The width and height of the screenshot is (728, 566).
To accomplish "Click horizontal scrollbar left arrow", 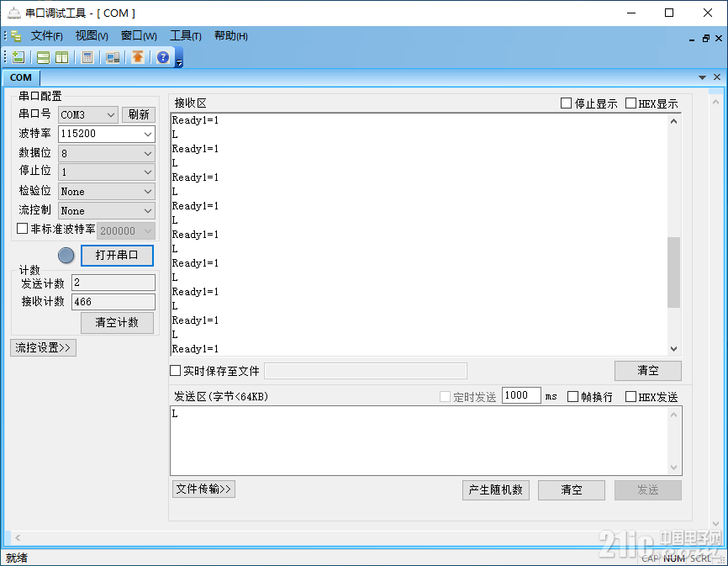I will (x=17, y=537).
